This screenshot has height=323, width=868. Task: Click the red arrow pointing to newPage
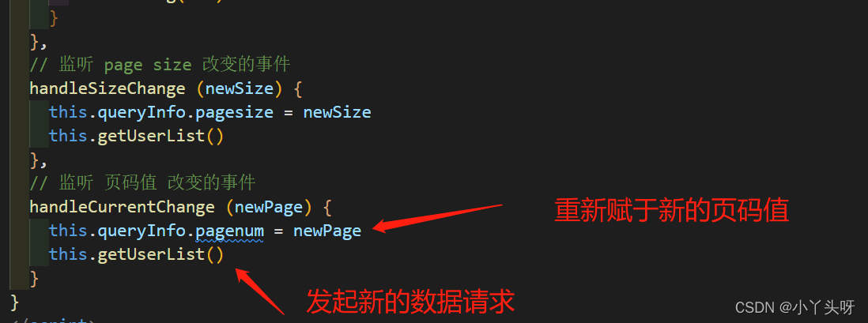[437, 217]
